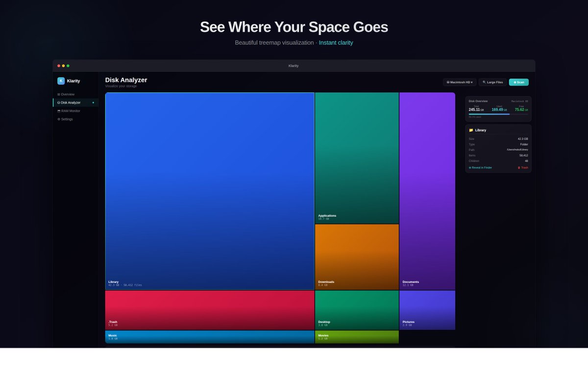Select the blue Library treemap tile

tap(210, 191)
